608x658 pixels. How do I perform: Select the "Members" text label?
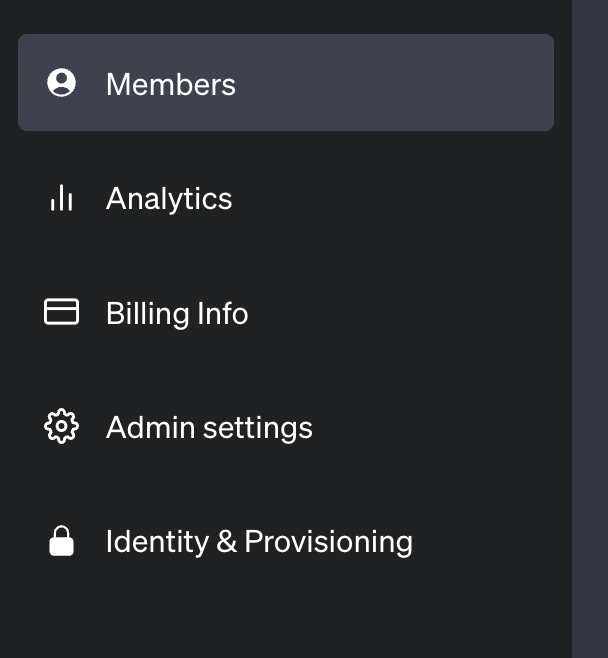click(x=171, y=84)
